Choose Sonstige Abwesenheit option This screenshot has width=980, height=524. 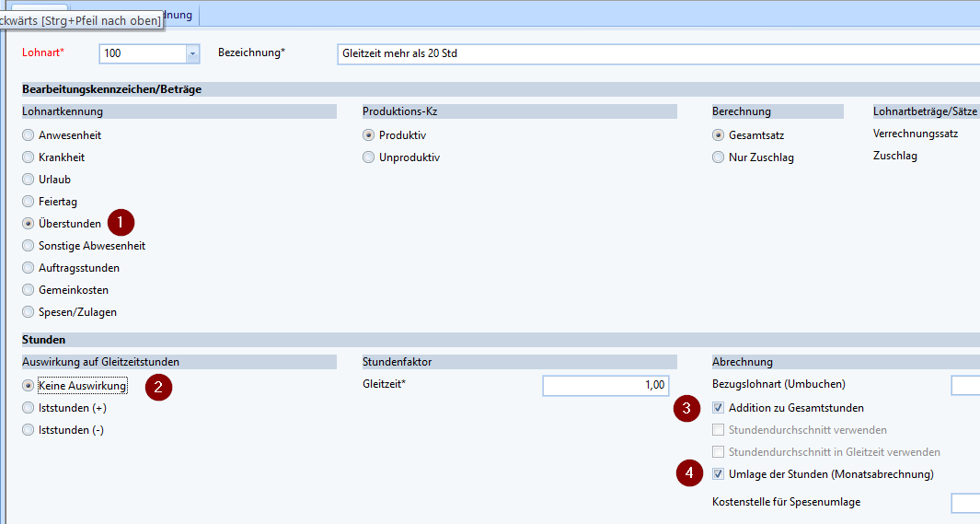[29, 246]
